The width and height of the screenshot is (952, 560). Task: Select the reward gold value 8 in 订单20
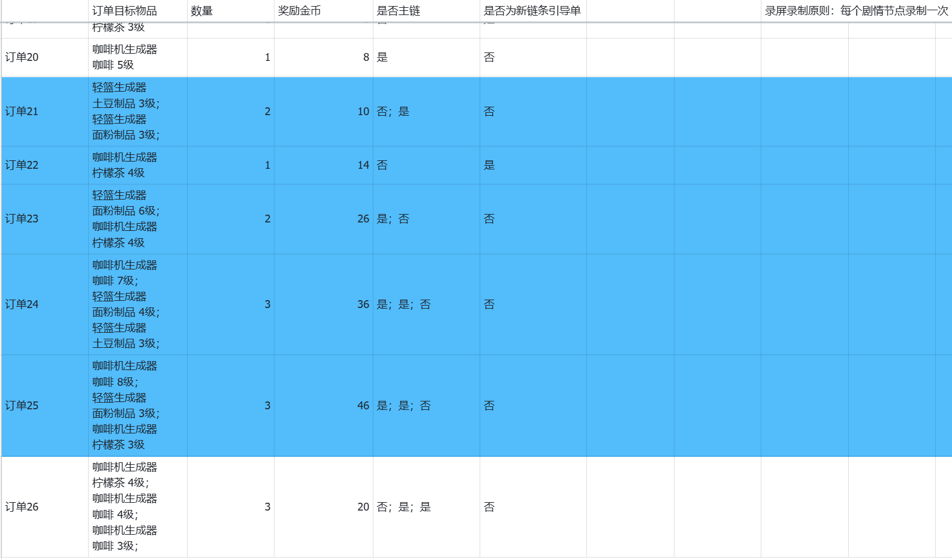(x=323, y=57)
